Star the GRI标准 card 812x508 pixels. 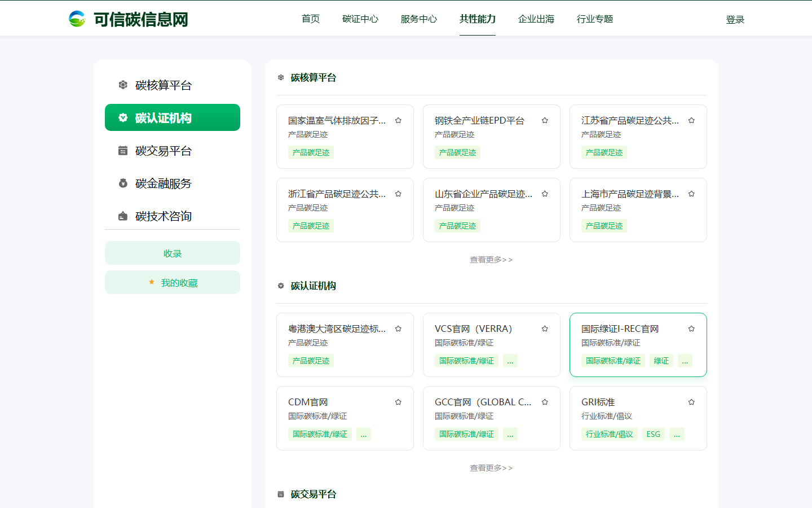[x=691, y=402]
